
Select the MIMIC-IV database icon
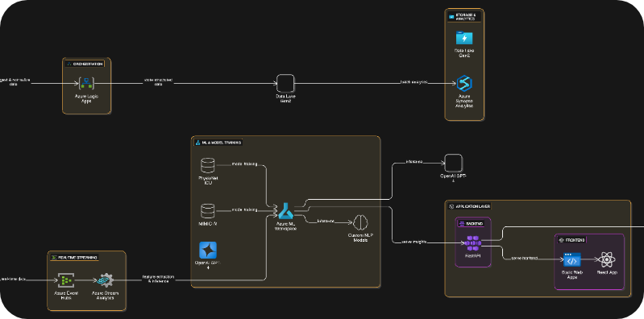coord(208,211)
